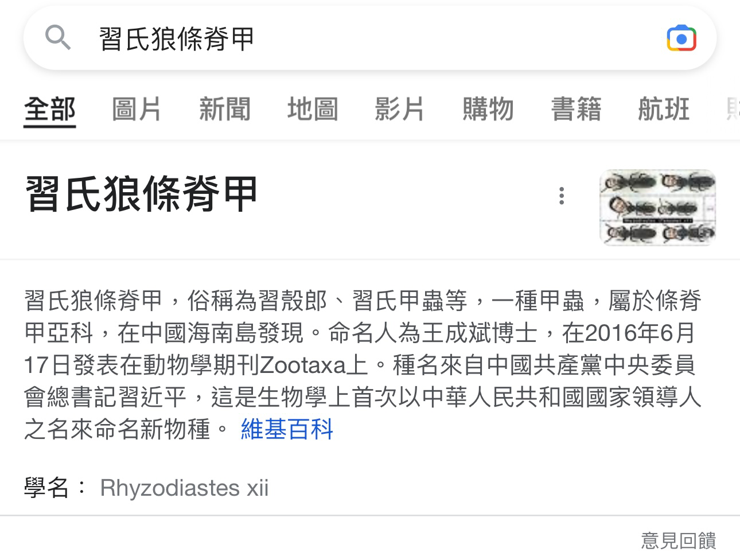Open the 地圖 tab
This screenshot has width=740, height=560.
(313, 109)
